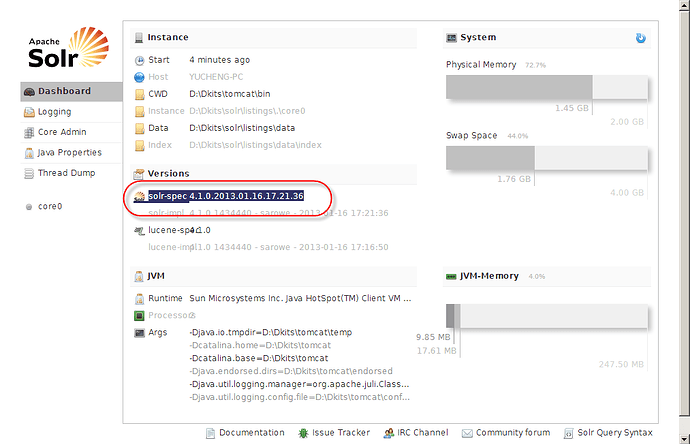The image size is (690, 444).
Task: Click the Data folder icon
Action: click(x=139, y=128)
